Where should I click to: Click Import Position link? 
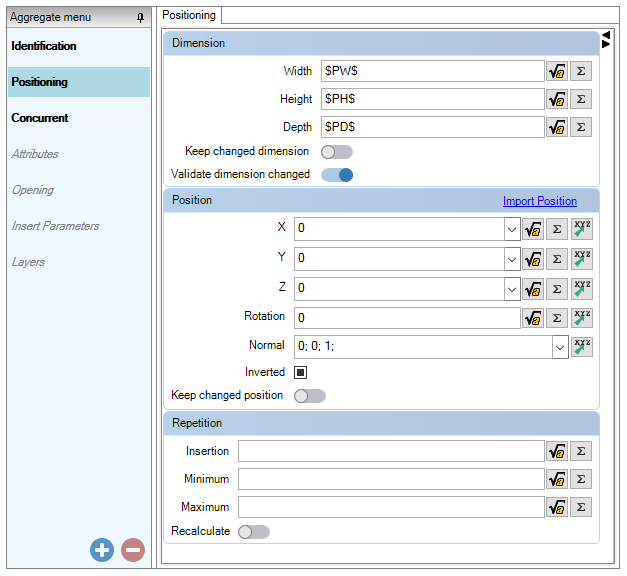539,201
